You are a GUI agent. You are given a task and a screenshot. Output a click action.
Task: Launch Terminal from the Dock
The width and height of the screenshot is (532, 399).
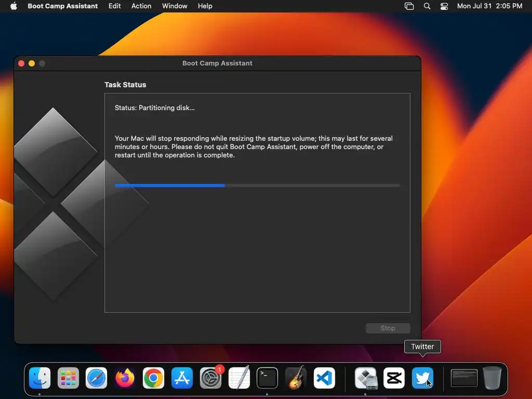(x=268, y=378)
